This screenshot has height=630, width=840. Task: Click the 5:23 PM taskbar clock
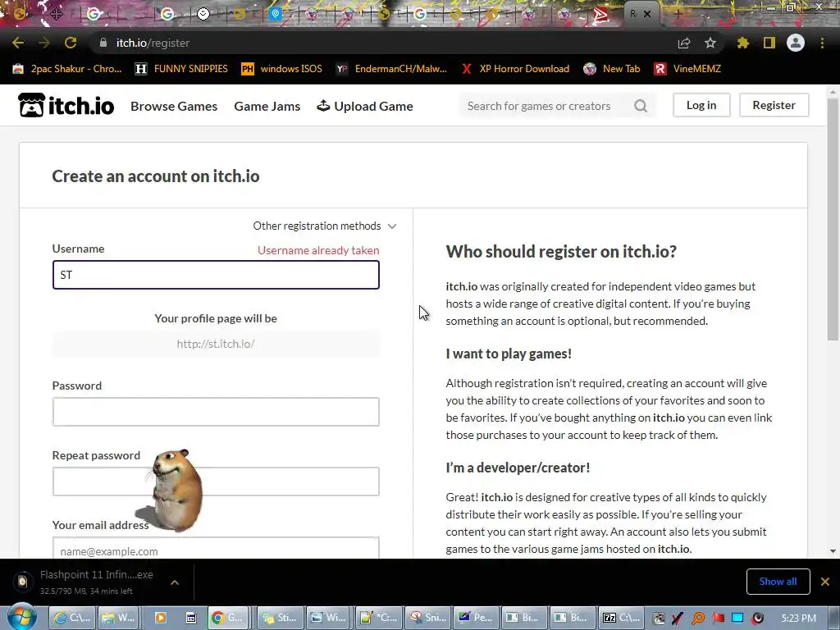click(x=798, y=619)
